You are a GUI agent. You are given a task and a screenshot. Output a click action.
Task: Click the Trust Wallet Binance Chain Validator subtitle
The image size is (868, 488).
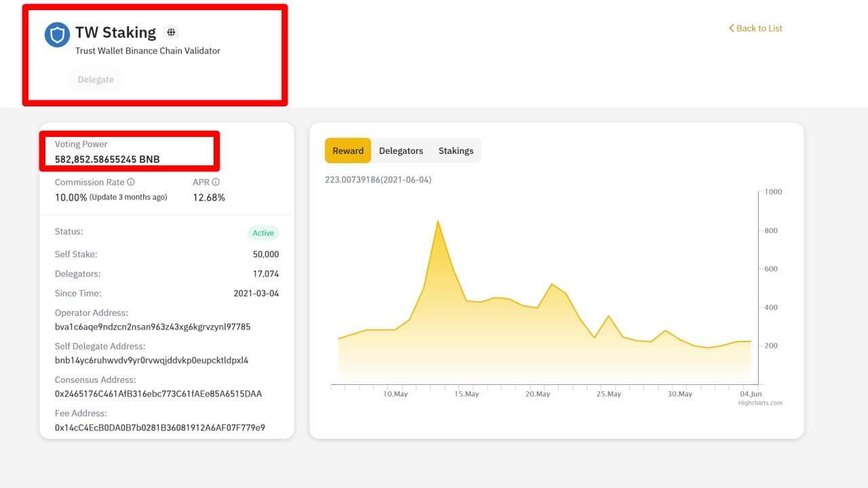click(x=148, y=51)
